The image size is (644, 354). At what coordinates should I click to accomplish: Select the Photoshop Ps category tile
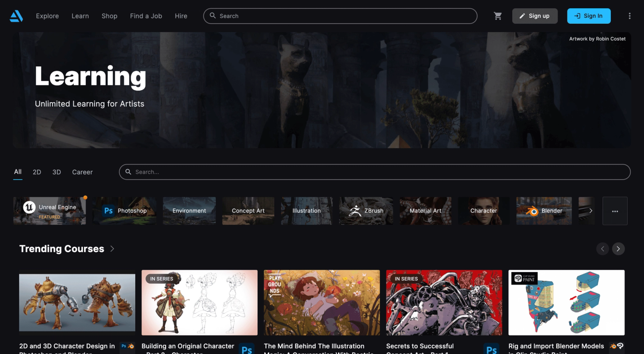[125, 211]
